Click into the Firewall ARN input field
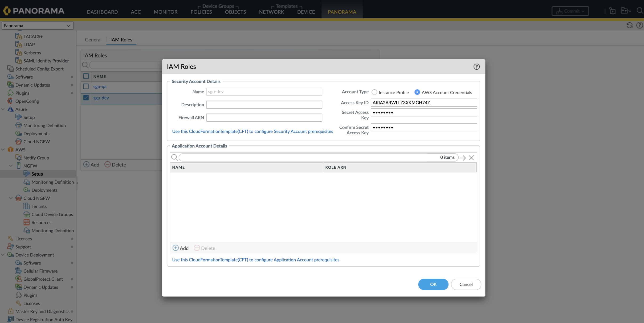Viewport: 644px width, 323px height. point(264,118)
